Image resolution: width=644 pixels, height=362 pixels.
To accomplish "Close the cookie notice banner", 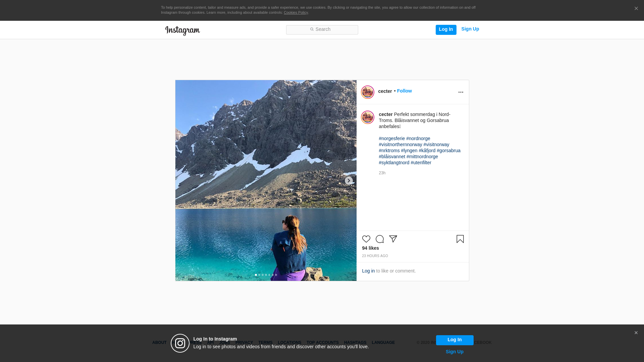I will point(636,9).
